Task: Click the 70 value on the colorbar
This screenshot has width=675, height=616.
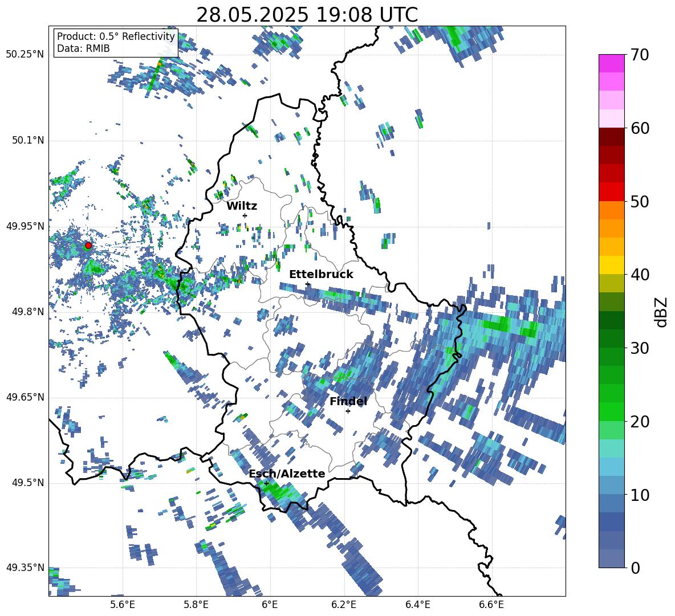Action: coord(639,55)
